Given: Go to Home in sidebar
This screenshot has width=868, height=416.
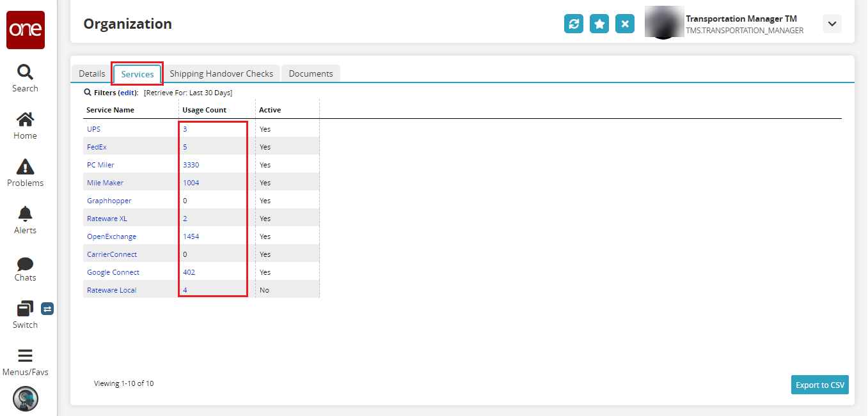Looking at the screenshot, I should (25, 126).
